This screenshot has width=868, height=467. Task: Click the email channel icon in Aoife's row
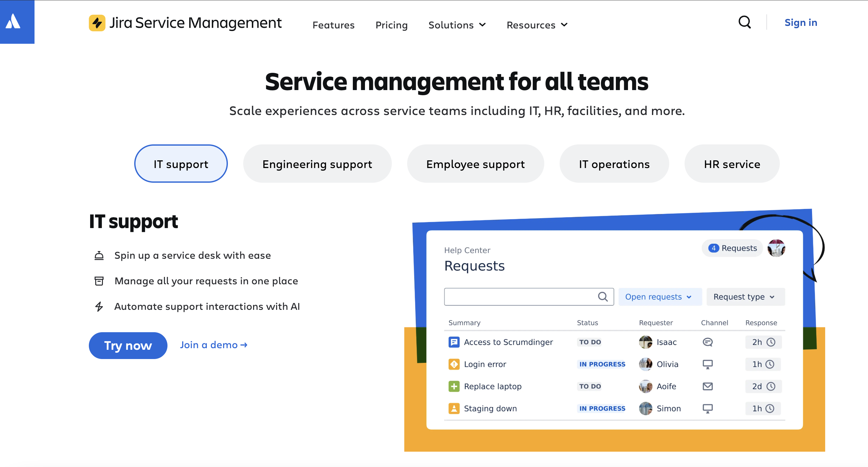coord(708,387)
